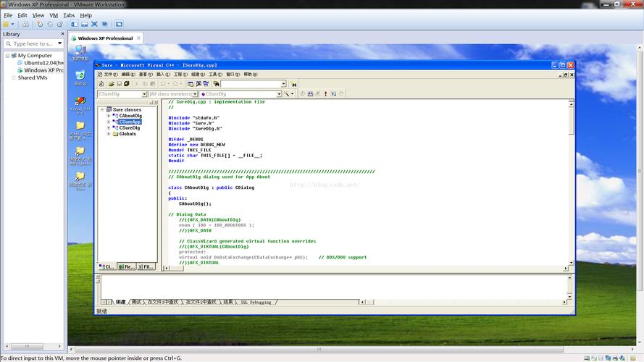The width and height of the screenshot is (644, 362).
Task: Open the CSureDlg member function dropdown
Action: 279,94
